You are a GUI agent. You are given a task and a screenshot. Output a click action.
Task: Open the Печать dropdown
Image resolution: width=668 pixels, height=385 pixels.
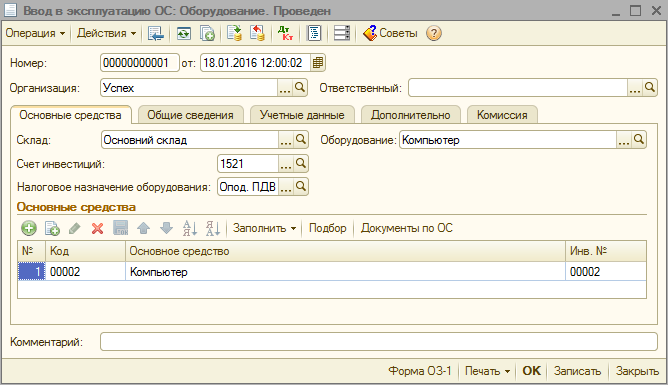pos(487,371)
